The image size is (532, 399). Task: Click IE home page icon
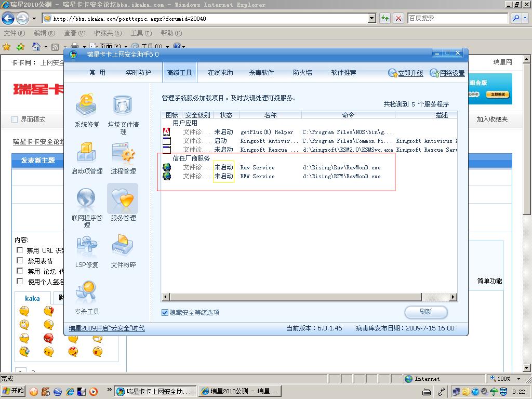pos(36,46)
